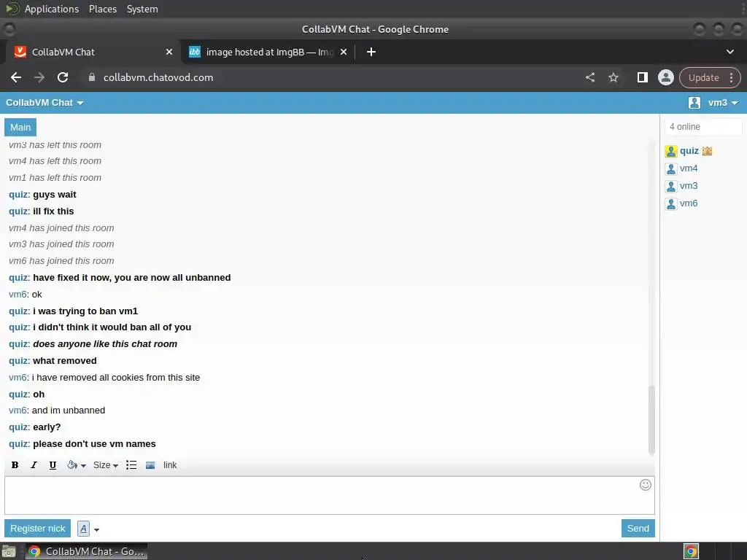Toggle bold text formatting
Screen dimensions: 747x560
15,465
